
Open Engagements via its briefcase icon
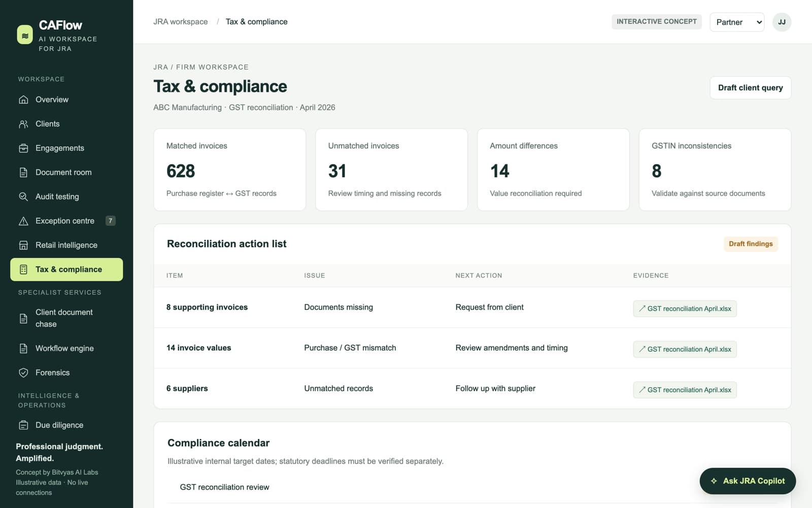coord(23,148)
